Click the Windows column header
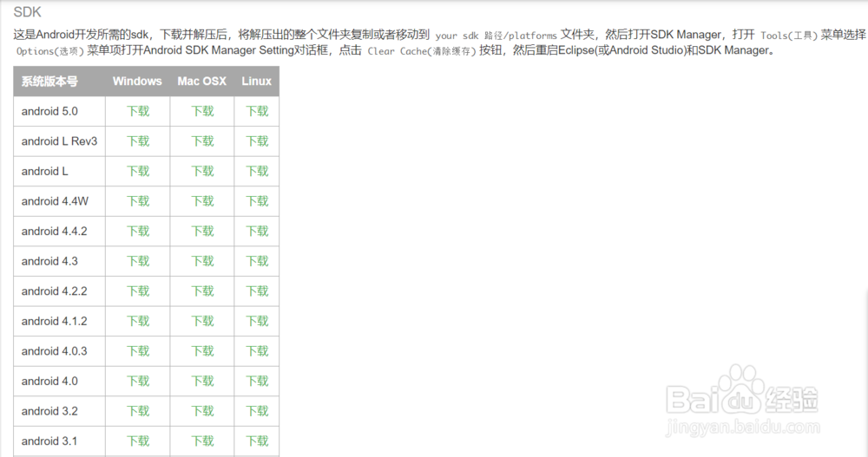868x457 pixels. click(x=137, y=82)
